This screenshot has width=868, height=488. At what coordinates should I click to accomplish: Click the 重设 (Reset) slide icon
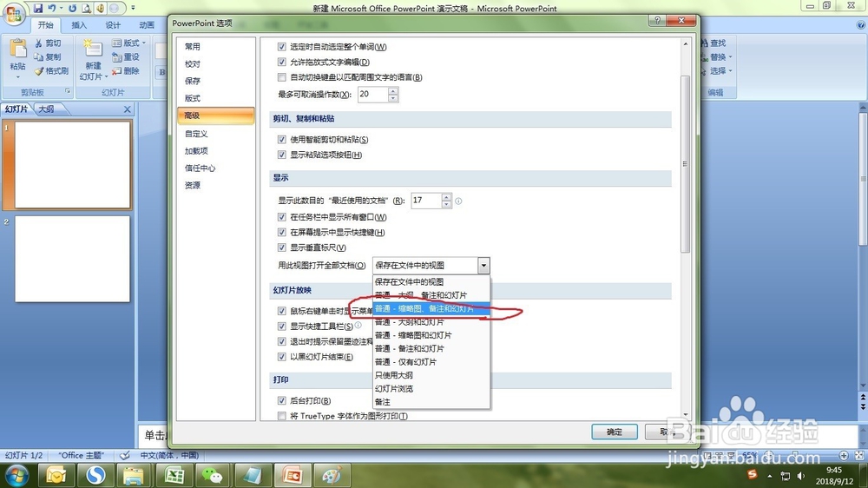click(117, 57)
